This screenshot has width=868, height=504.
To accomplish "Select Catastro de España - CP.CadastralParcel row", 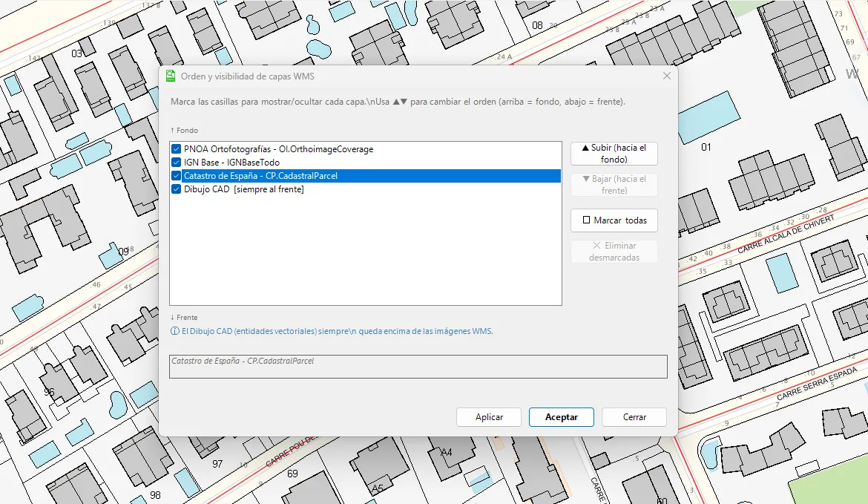I will pyautogui.click(x=365, y=176).
